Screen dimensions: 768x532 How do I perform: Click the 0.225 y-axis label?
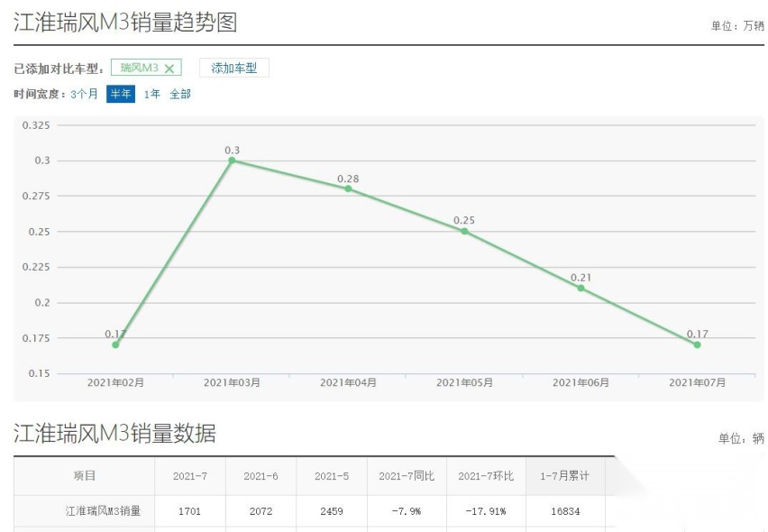36,267
